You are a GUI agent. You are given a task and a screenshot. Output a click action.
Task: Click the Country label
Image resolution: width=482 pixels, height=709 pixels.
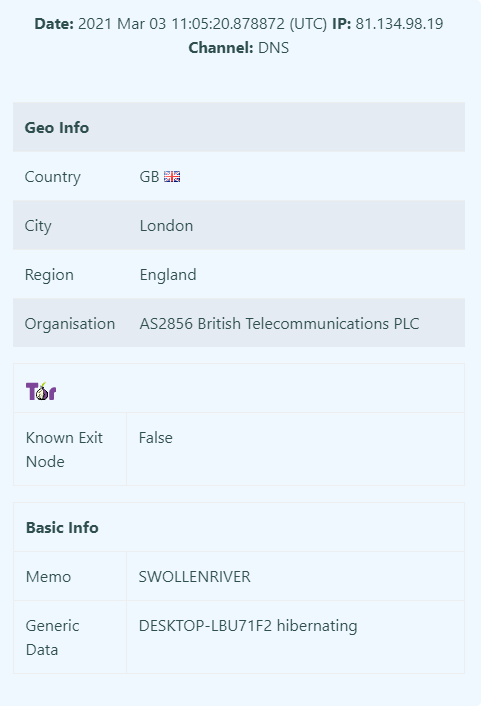(52, 177)
